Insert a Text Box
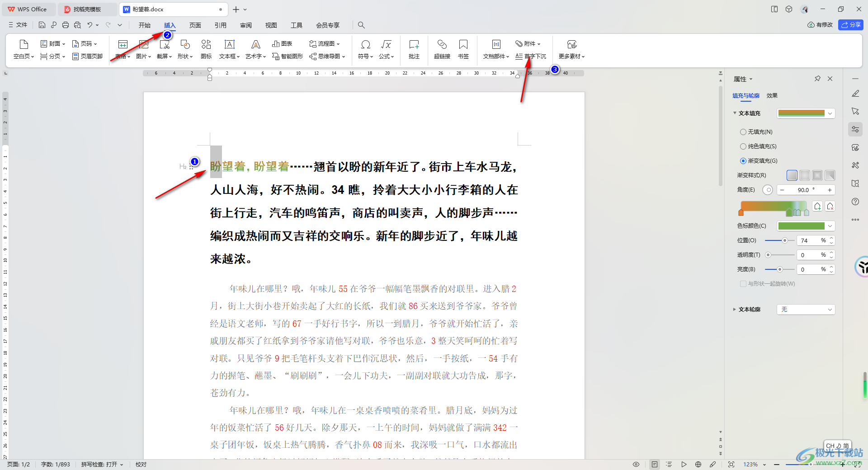This screenshot has width=868, height=470. click(x=229, y=49)
